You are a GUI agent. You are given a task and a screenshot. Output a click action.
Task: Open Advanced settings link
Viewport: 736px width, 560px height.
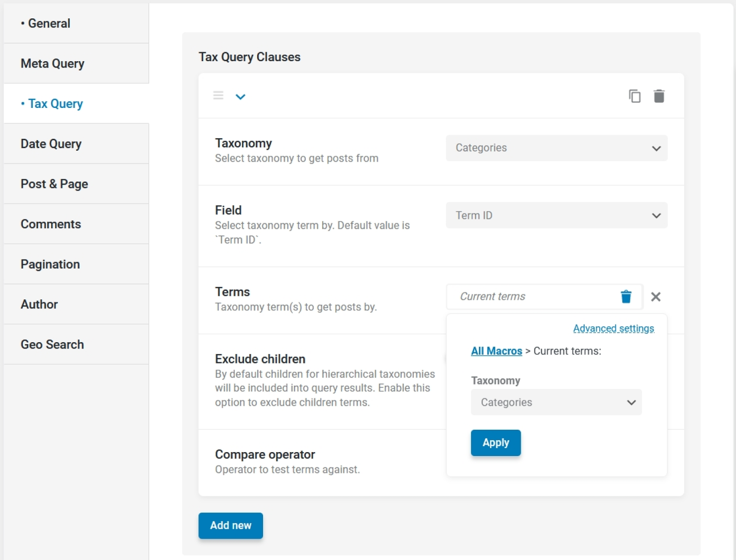613,328
